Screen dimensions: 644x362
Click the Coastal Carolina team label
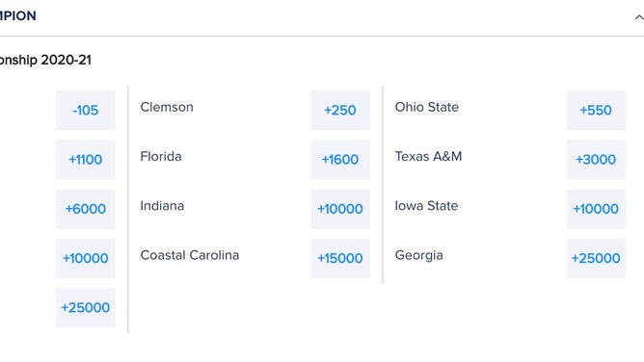190,255
